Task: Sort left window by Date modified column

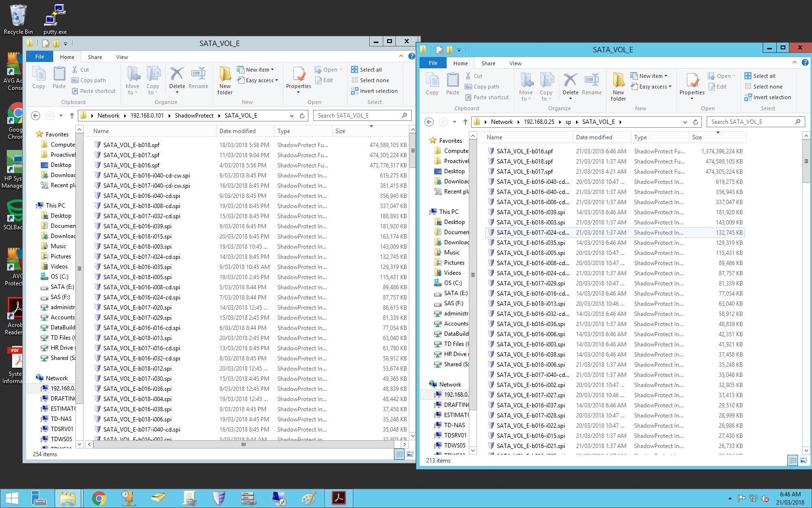Action: click(245, 131)
